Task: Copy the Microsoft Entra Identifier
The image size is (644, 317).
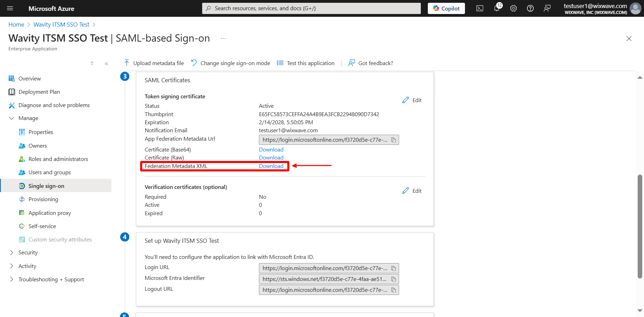Action: pos(393,279)
